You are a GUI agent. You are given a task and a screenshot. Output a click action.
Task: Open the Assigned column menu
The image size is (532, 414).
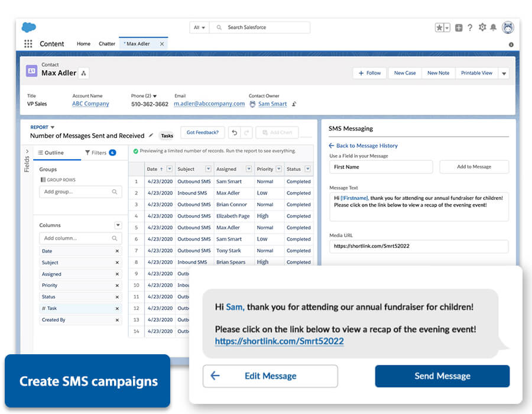click(249, 169)
